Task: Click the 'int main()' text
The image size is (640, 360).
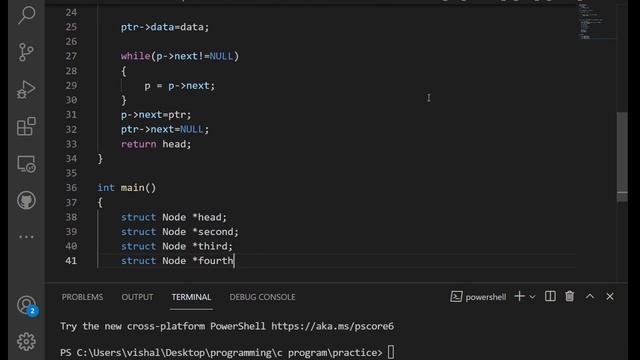Action: tap(127, 188)
